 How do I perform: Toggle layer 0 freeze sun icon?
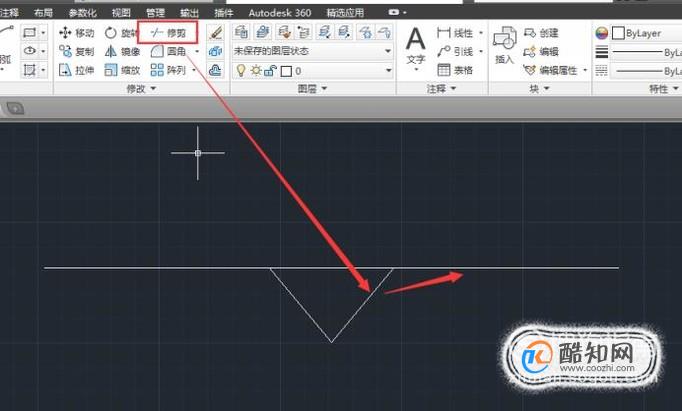tap(256, 70)
